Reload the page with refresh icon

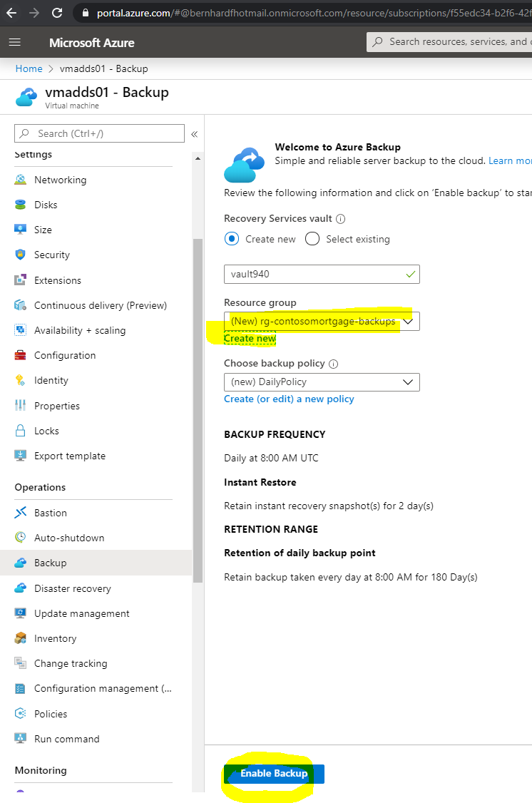coord(57,12)
